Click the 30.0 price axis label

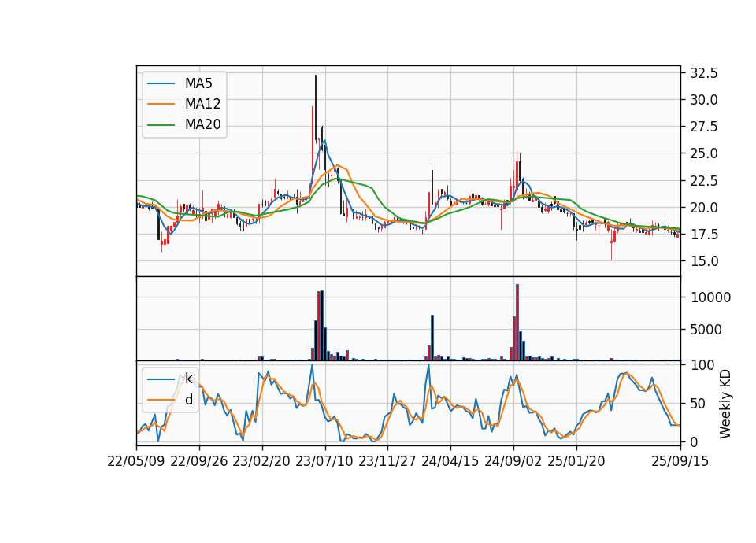(704, 100)
